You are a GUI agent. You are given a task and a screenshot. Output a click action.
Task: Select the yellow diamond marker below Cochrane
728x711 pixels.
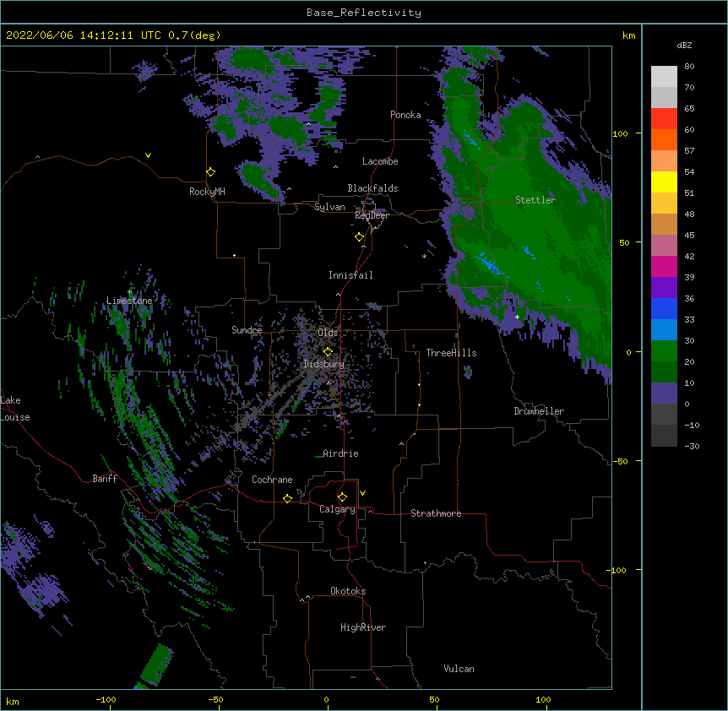tap(287, 498)
